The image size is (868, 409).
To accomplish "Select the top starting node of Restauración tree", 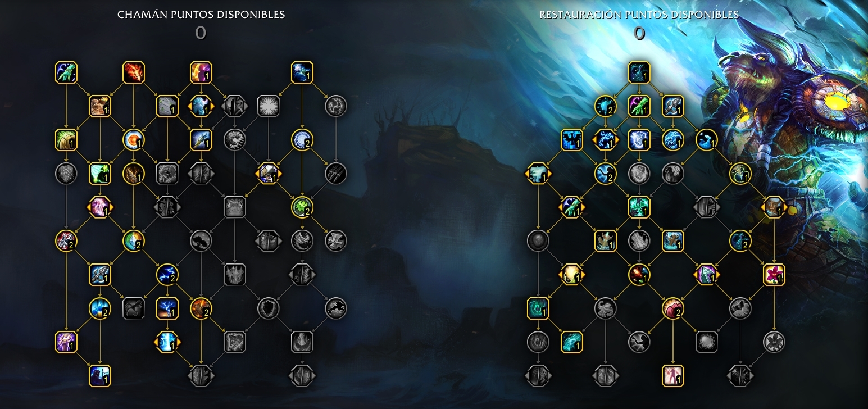I will point(639,72).
